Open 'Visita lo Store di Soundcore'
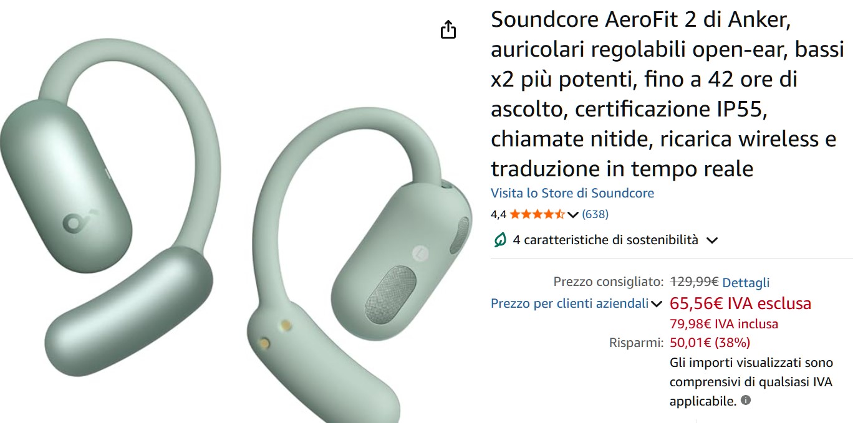Viewport: 868px width, 423px height. (572, 193)
